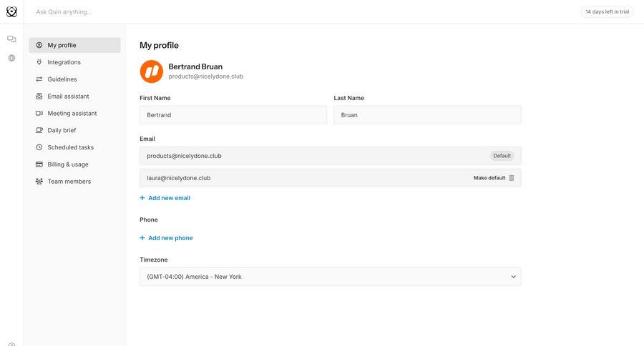Open the Timezone dropdown
This screenshot has width=644, height=346.
pos(330,277)
